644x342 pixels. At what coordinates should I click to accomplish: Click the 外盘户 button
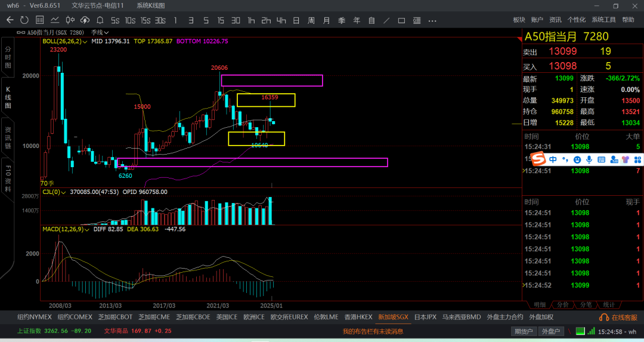pyautogui.click(x=551, y=331)
